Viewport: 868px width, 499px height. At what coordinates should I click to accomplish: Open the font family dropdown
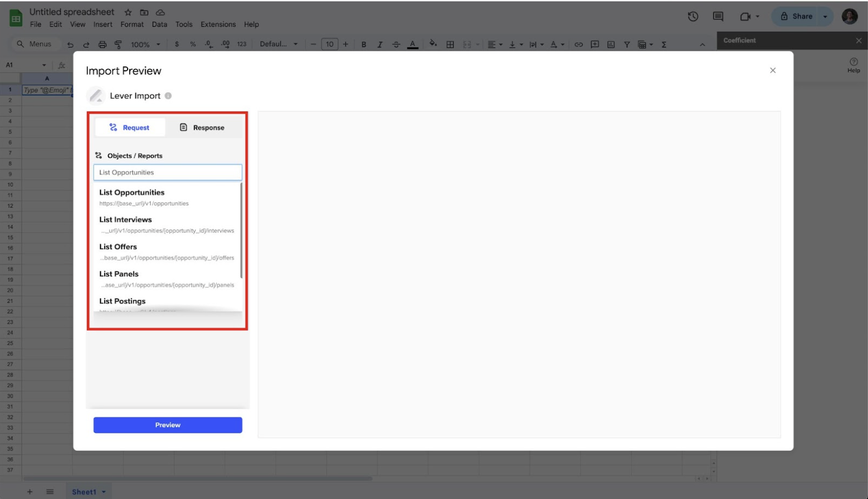pyautogui.click(x=279, y=44)
